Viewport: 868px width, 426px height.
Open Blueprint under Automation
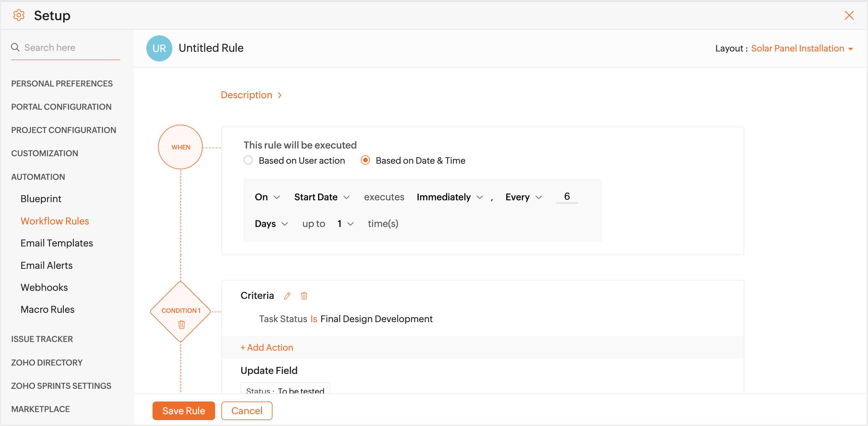(x=41, y=199)
